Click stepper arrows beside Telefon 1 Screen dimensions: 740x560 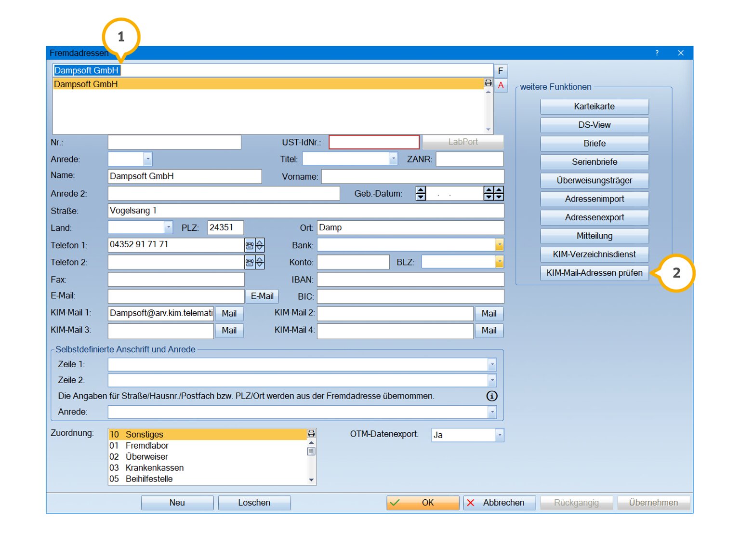tap(260, 245)
